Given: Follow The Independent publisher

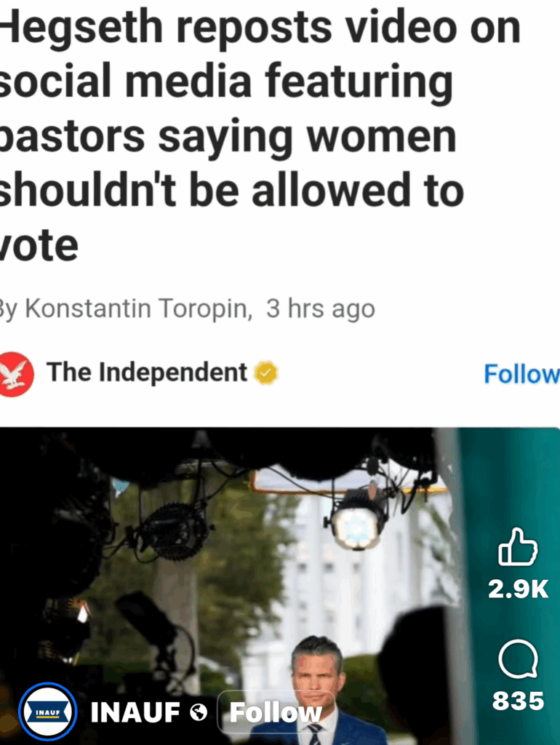Looking at the screenshot, I should pyautogui.click(x=521, y=373).
